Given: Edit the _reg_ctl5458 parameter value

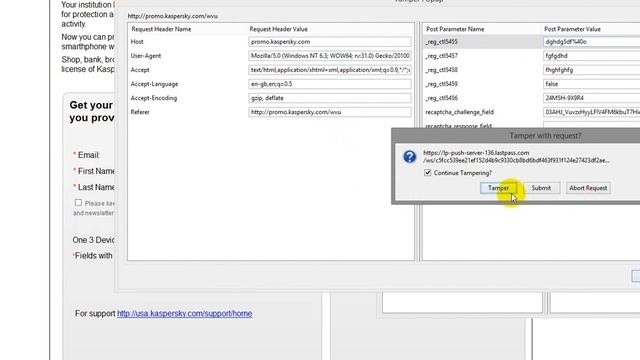Looking at the screenshot, I should pyautogui.click(x=591, y=70).
